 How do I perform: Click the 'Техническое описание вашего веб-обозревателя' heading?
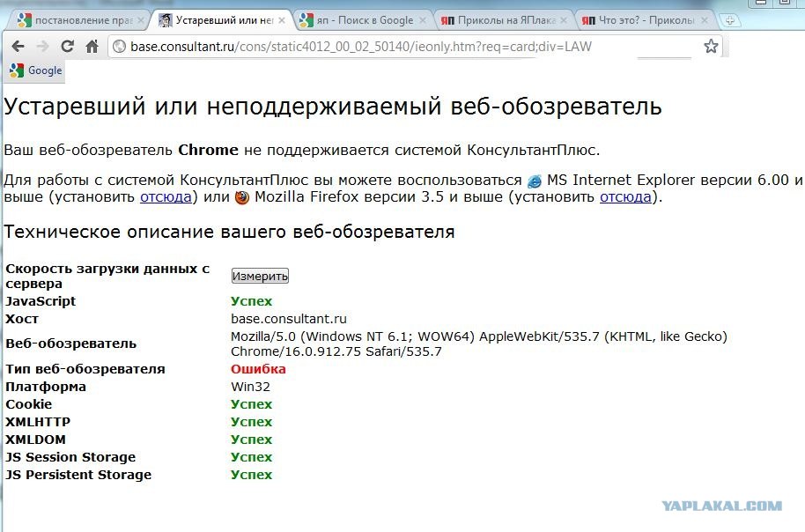(x=230, y=233)
